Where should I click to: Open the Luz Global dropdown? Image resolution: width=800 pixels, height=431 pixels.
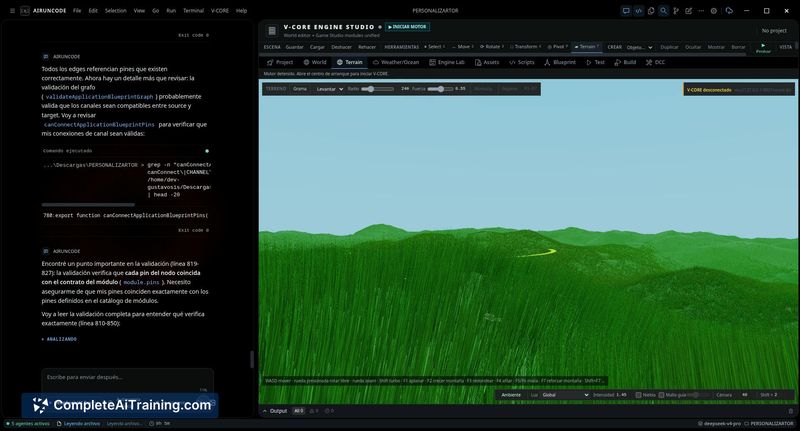(x=565, y=395)
